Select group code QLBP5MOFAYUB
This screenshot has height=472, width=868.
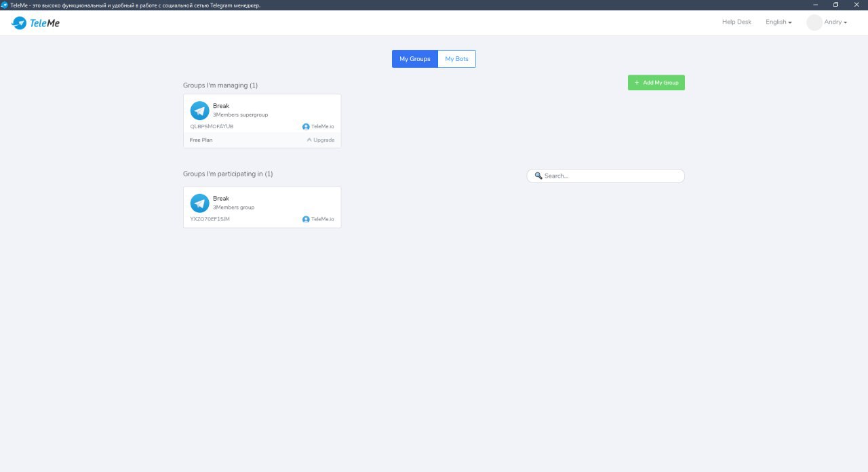(x=212, y=127)
